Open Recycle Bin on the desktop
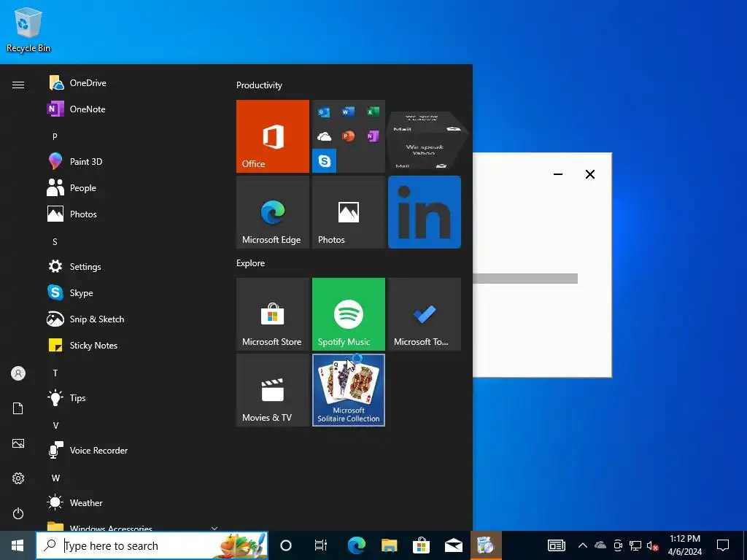 click(28, 29)
